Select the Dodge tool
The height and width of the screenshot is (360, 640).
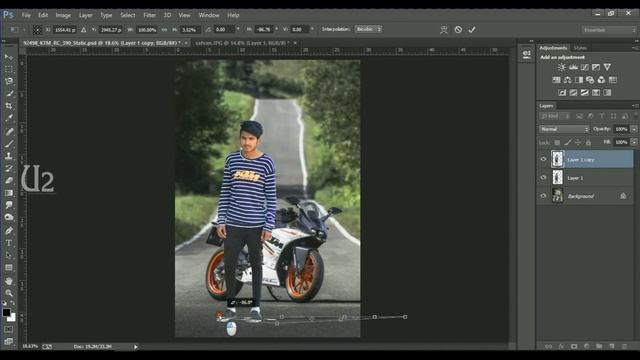9,217
